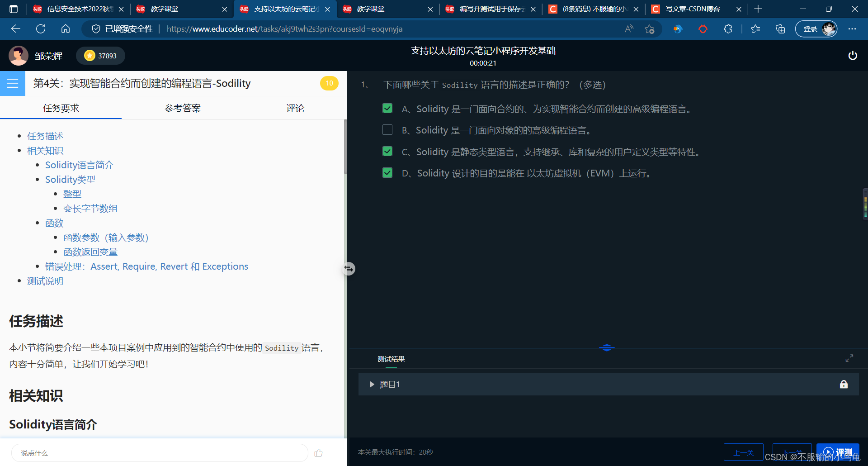Open tab actions menu icon
Screen dimensions: 868x466
click(x=14, y=9)
